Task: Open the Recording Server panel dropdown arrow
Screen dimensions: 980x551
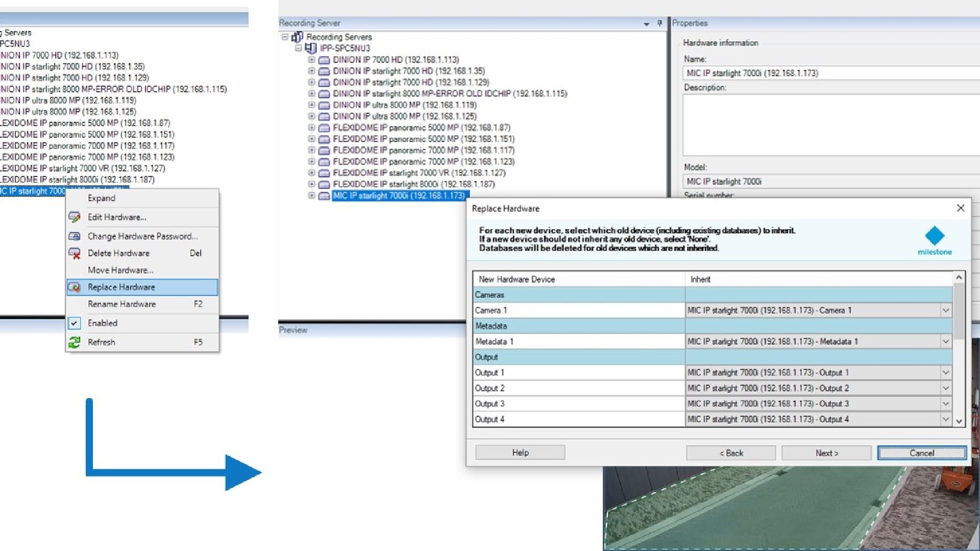Action: (647, 23)
